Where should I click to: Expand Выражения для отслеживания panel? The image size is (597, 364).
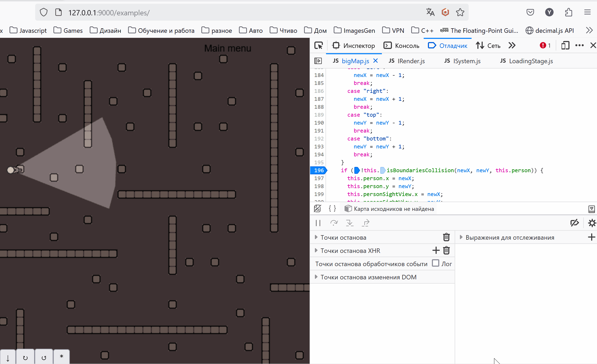point(461,237)
